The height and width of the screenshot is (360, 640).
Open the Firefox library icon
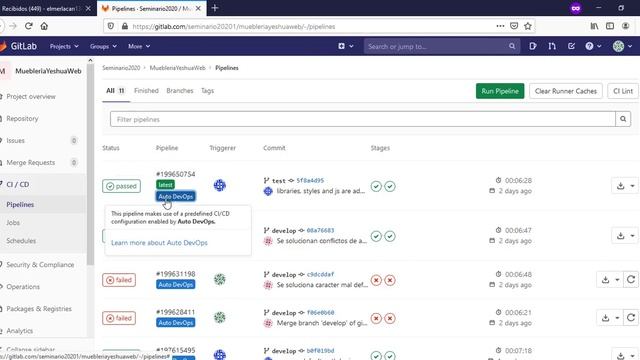[x=594, y=26]
